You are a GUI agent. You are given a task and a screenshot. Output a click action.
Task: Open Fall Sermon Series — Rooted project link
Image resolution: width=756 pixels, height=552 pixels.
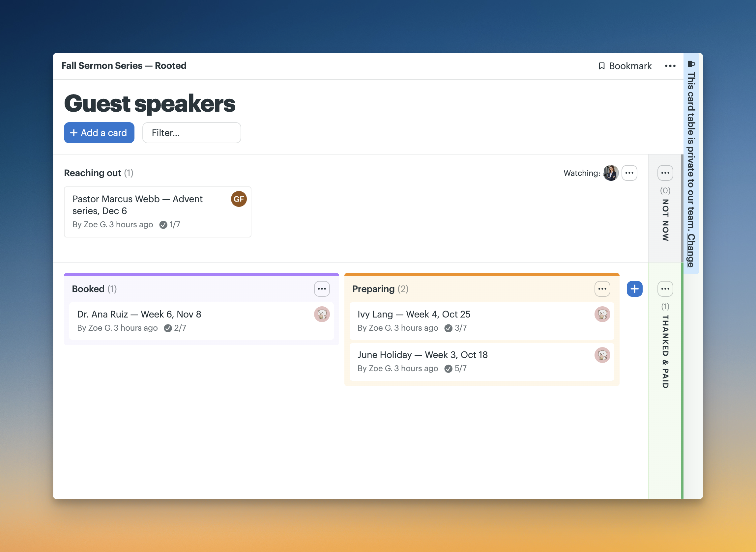[124, 66]
